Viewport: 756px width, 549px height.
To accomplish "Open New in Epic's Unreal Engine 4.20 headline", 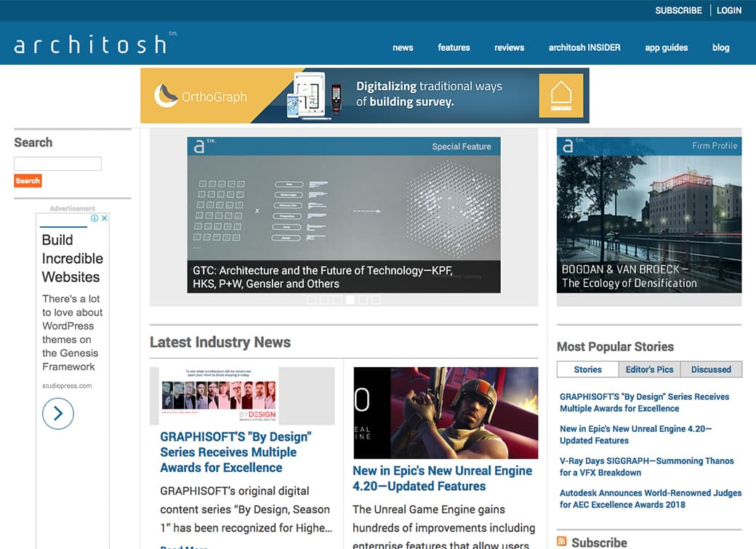I will 442,478.
